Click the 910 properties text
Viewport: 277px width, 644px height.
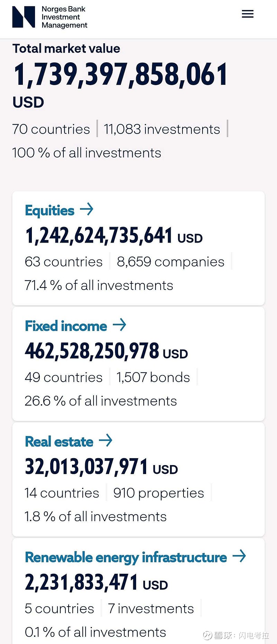(x=159, y=493)
